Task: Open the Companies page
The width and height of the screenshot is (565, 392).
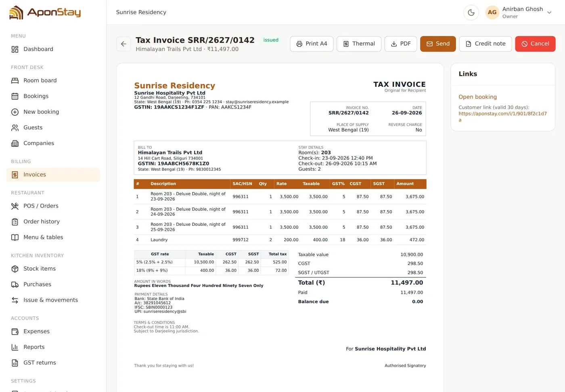Action: 53,144
